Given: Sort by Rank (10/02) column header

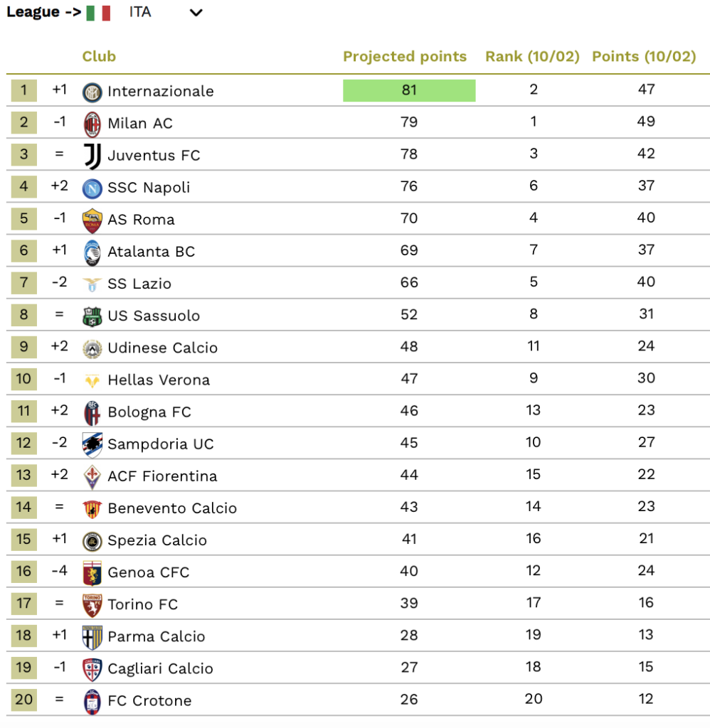Looking at the screenshot, I should pyautogui.click(x=532, y=57).
